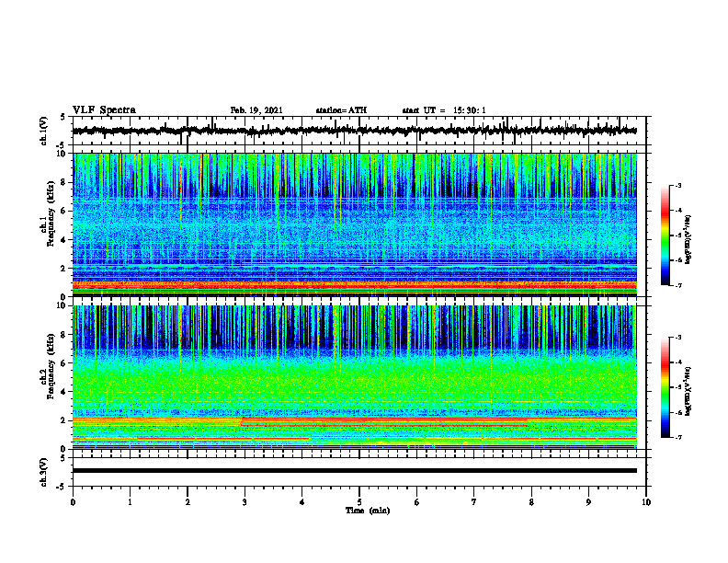Viewport: 728px width, 563px height.
Task: Select the ch.1 Frequency (kHz) axis title
Action: tap(47, 214)
